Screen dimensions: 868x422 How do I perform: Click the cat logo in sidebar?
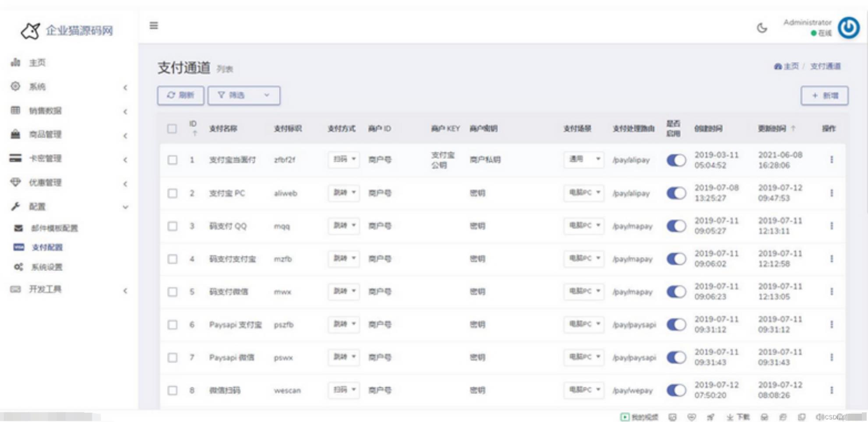[30, 31]
